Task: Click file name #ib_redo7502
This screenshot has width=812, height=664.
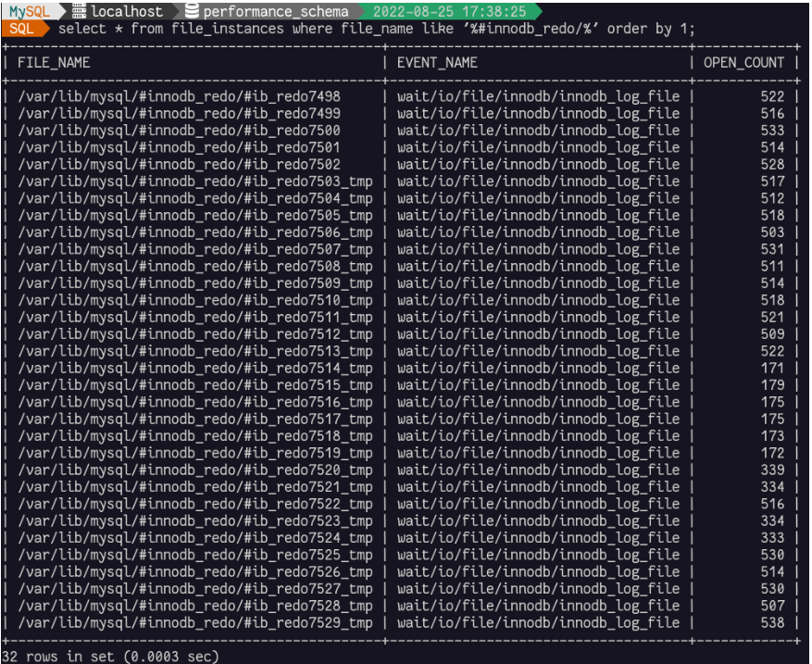Action: pos(180,164)
